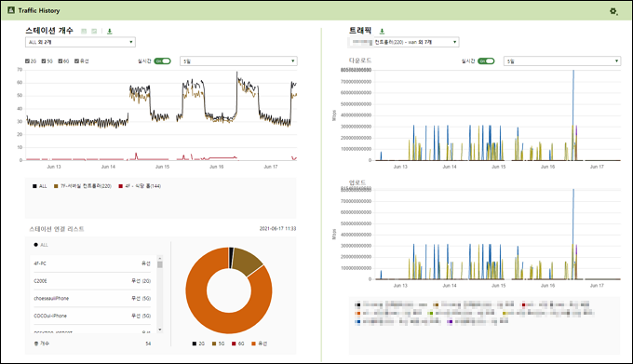Select the COCOui-iPhone station row
This screenshot has width=633, height=364.
pos(92,316)
